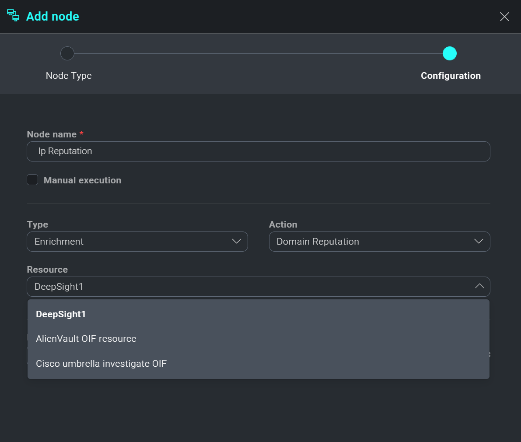
Task: Click the Configuration step label
Action: click(450, 76)
